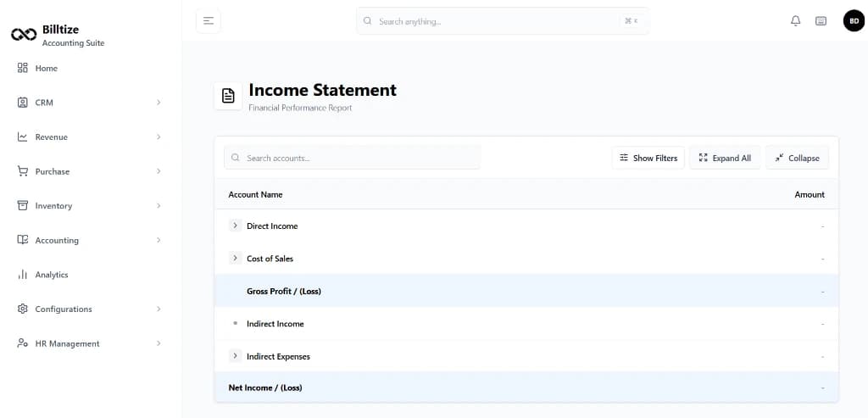The width and height of the screenshot is (868, 418).
Task: Click the CRM contact badge icon
Action: point(23,103)
